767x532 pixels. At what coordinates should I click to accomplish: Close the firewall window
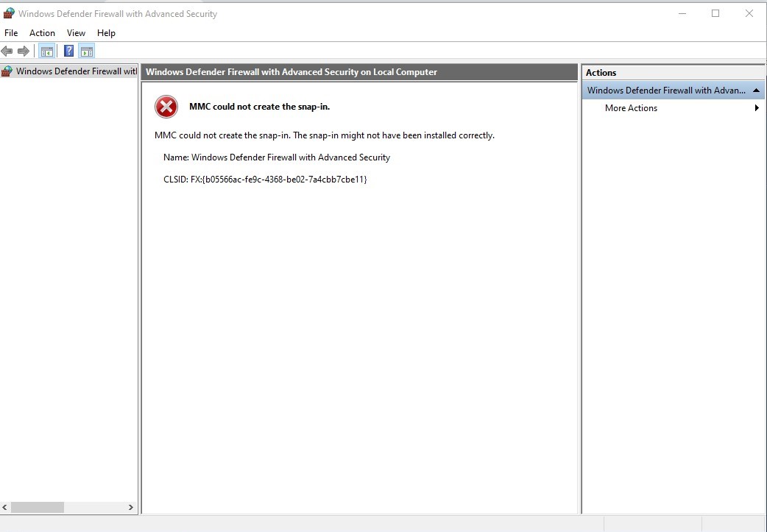[749, 14]
